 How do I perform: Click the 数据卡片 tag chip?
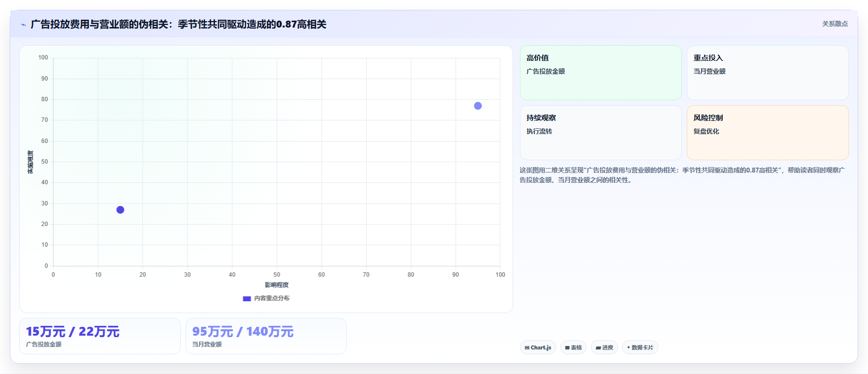(x=640, y=347)
